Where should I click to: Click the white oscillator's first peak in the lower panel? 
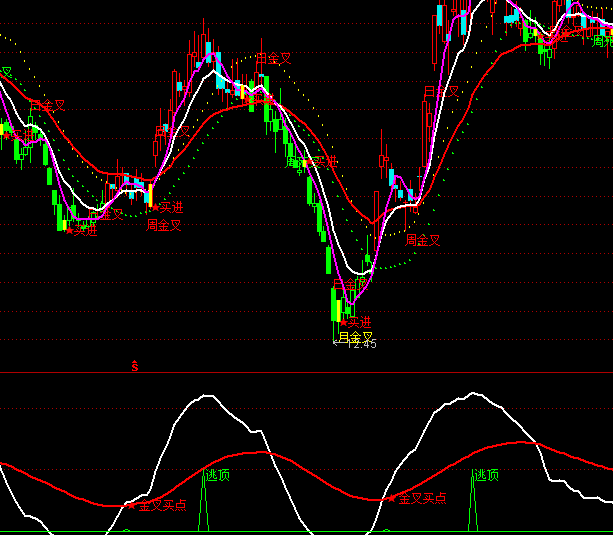click(207, 396)
